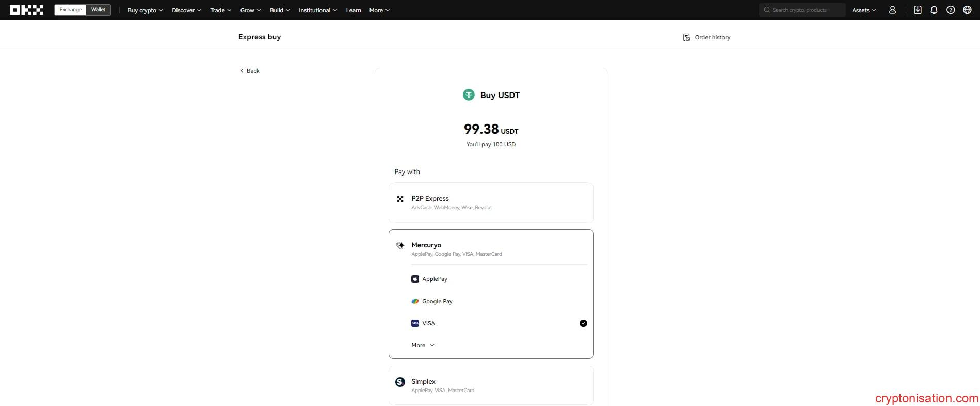Image resolution: width=980 pixels, height=406 pixels.
Task: Click the OKX logo
Action: [26, 10]
